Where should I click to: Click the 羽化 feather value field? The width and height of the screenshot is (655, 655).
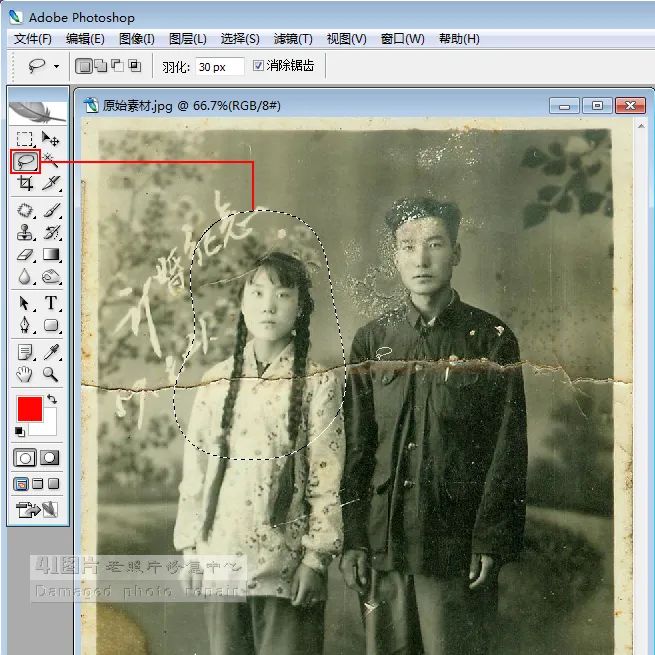(220, 66)
